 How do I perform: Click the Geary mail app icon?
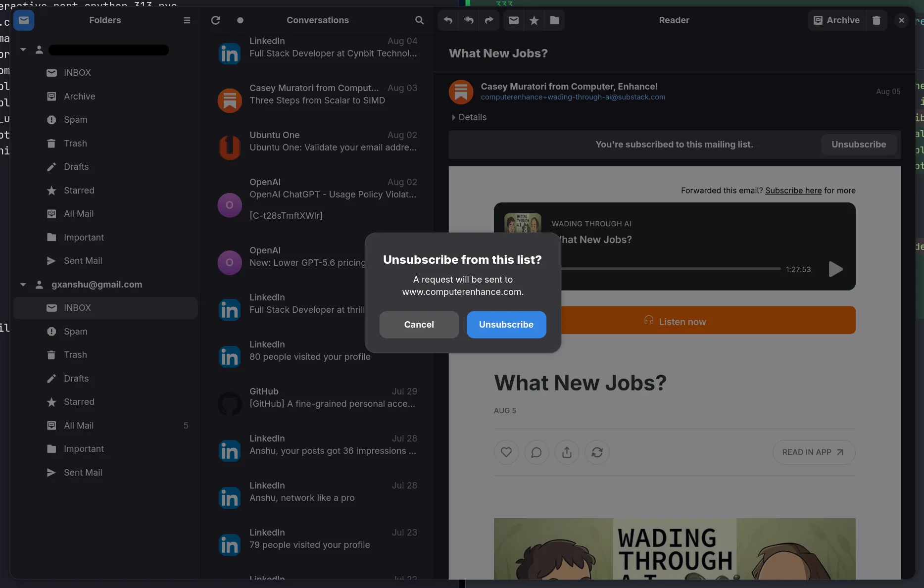[x=24, y=20]
